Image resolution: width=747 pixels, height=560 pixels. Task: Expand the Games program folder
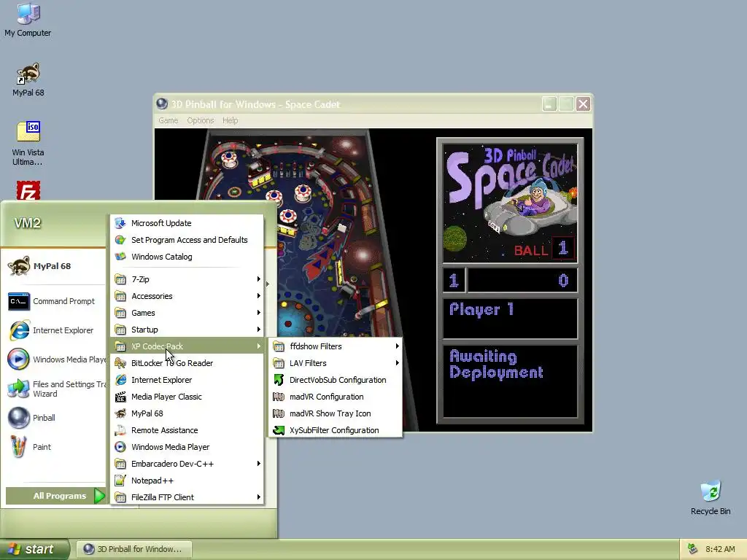tap(187, 313)
